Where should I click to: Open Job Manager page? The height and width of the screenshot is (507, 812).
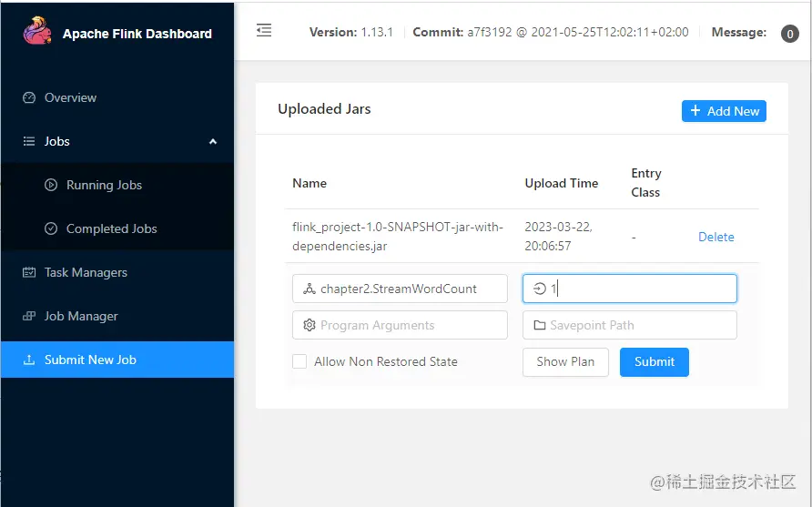[x=117, y=316]
